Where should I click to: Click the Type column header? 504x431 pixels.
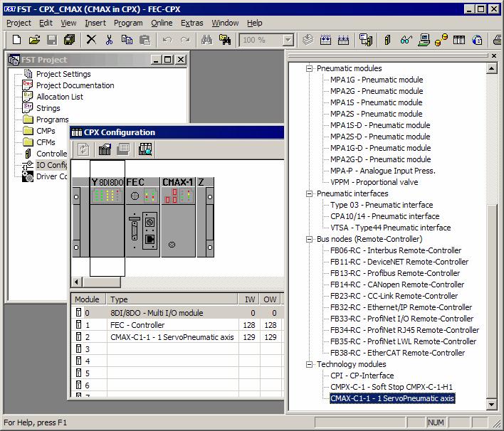coord(172,299)
